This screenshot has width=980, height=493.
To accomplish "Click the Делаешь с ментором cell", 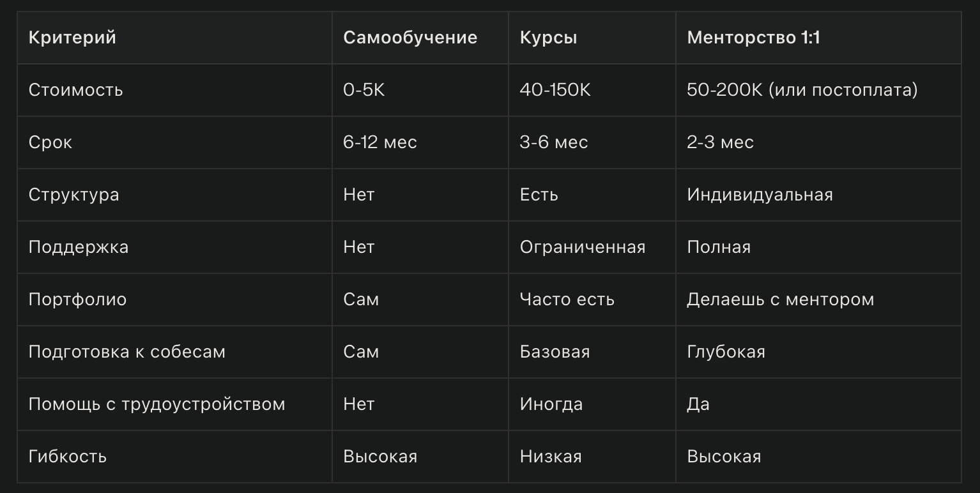I will tap(780, 300).
